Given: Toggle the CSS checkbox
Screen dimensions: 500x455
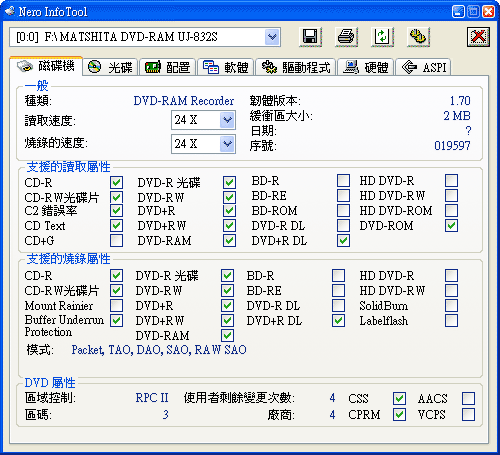Looking at the screenshot, I should click(x=399, y=398).
